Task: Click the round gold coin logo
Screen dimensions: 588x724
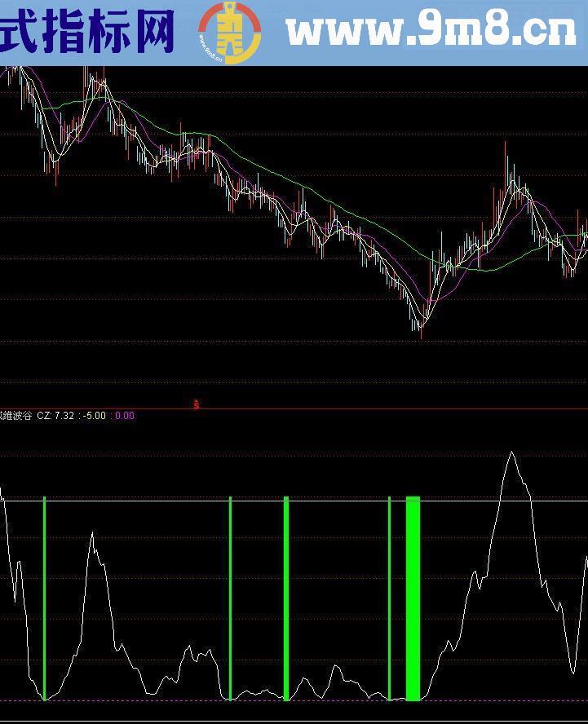Action: click(x=230, y=33)
